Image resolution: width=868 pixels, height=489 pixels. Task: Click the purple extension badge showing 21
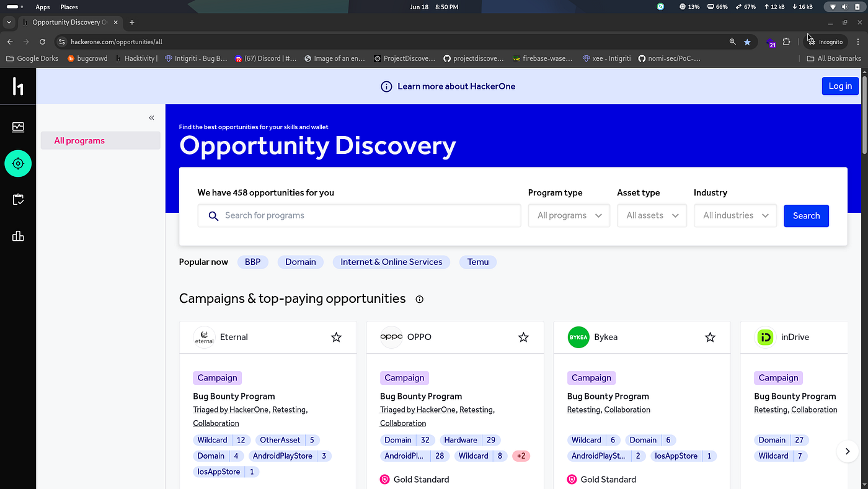pyautogui.click(x=772, y=43)
